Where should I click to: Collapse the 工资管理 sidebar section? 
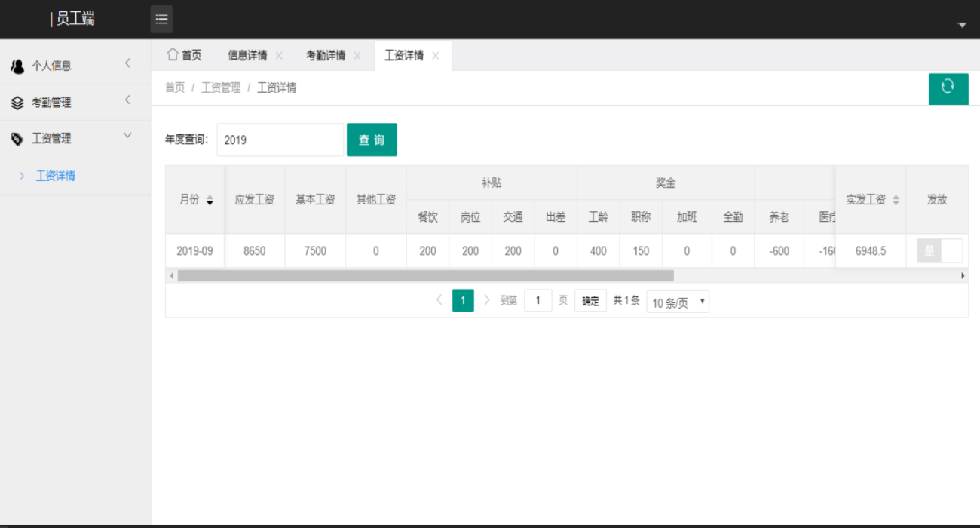[127, 138]
